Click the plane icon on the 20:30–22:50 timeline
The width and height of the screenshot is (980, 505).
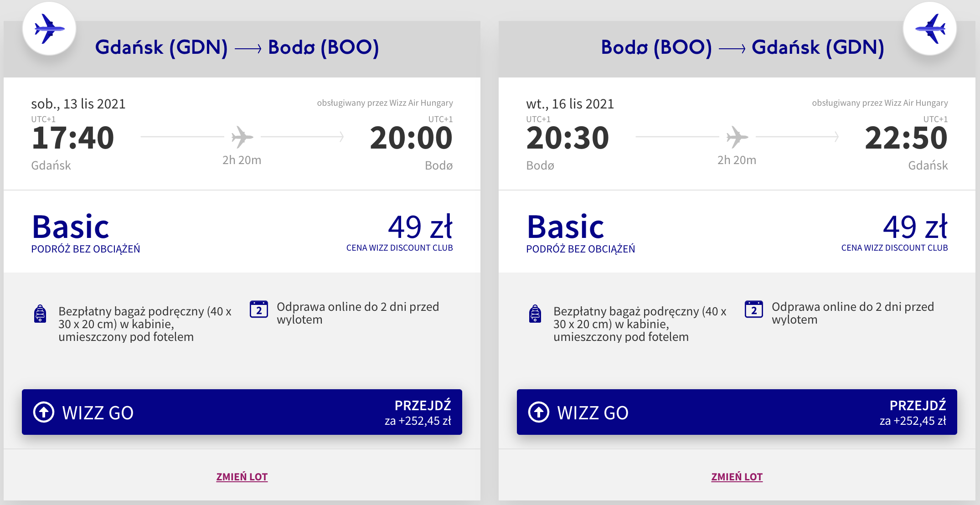[737, 137]
